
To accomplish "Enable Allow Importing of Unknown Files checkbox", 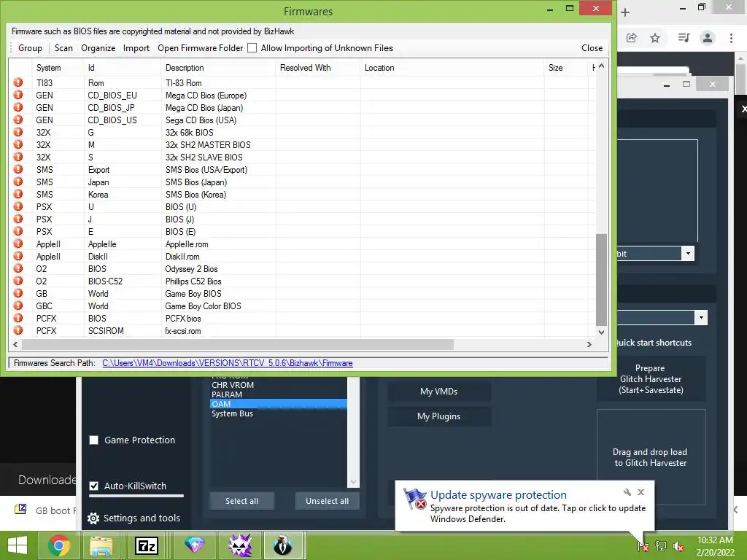I will [x=252, y=48].
